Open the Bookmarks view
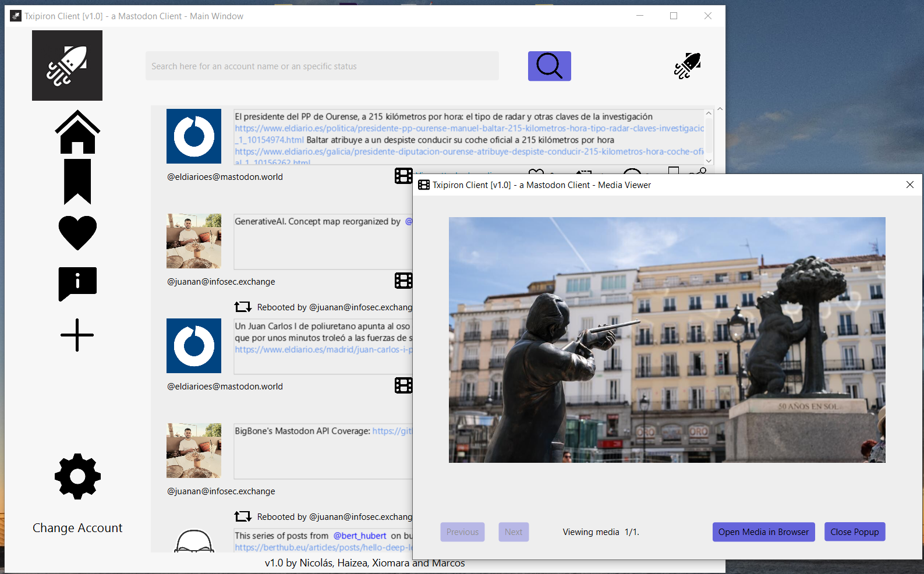Screen dimensions: 924x574 [x=77, y=182]
